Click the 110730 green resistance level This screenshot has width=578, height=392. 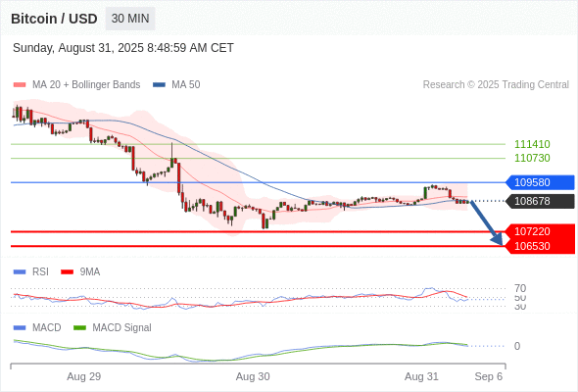tap(532, 158)
